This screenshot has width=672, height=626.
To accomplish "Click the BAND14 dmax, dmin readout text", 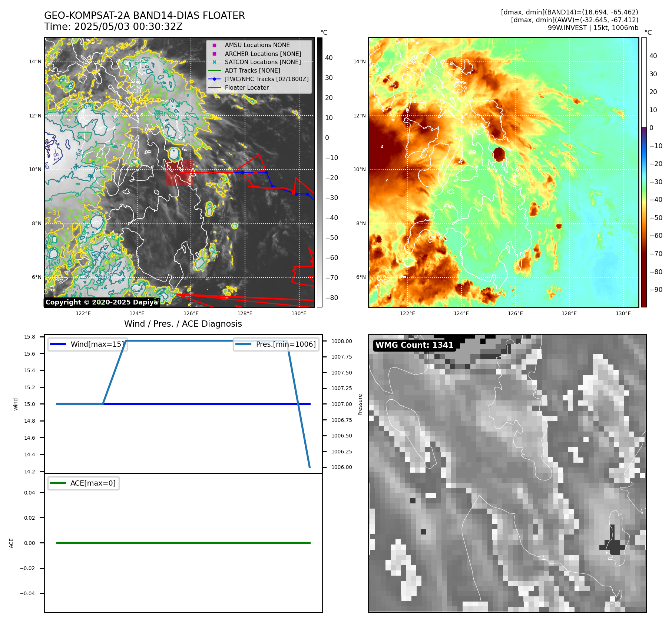I will 570,12.
